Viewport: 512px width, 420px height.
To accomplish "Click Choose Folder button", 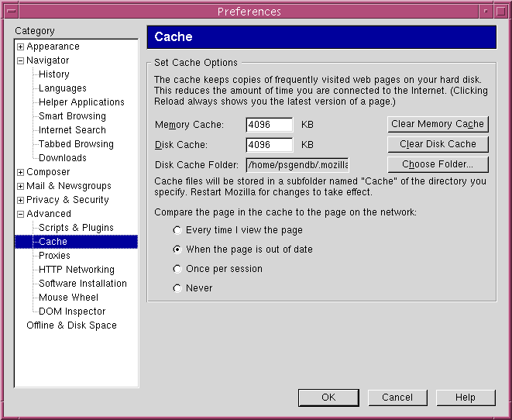I will point(438,164).
